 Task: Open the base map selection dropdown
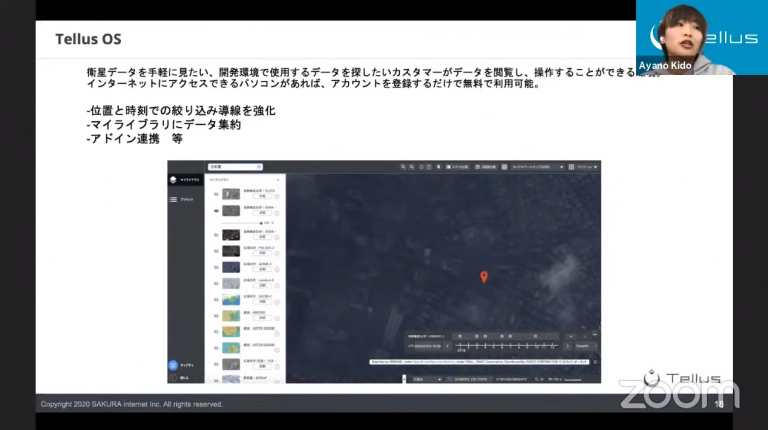(537, 167)
